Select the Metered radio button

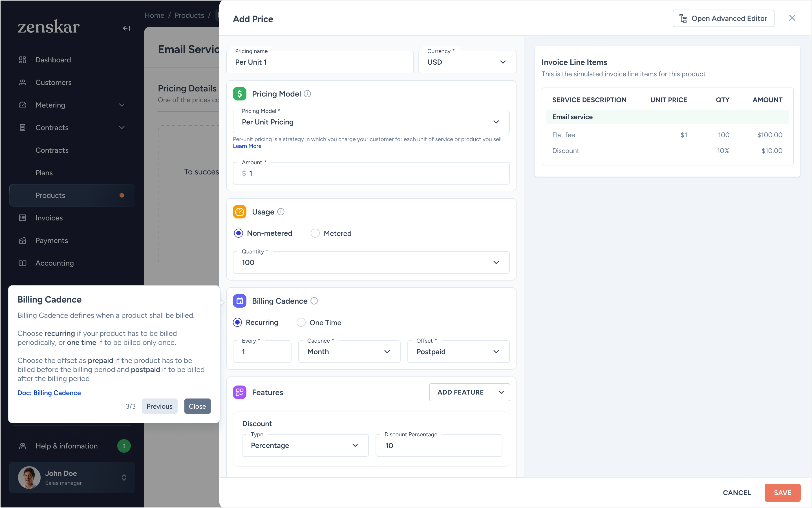315,233
